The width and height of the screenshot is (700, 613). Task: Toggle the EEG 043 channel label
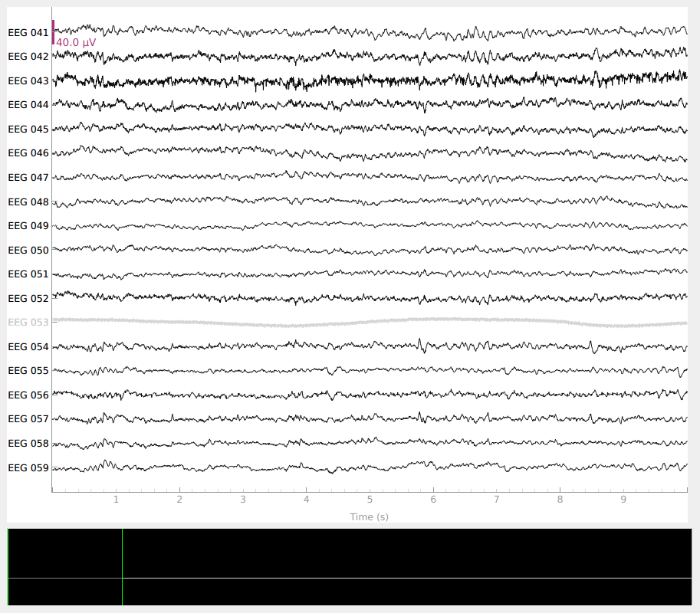28,80
